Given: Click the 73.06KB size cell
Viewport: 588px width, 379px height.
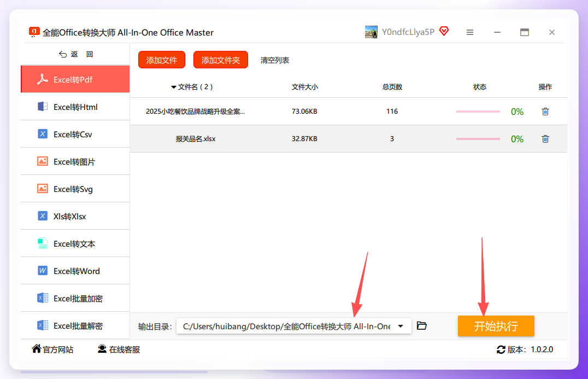Looking at the screenshot, I should click(304, 112).
